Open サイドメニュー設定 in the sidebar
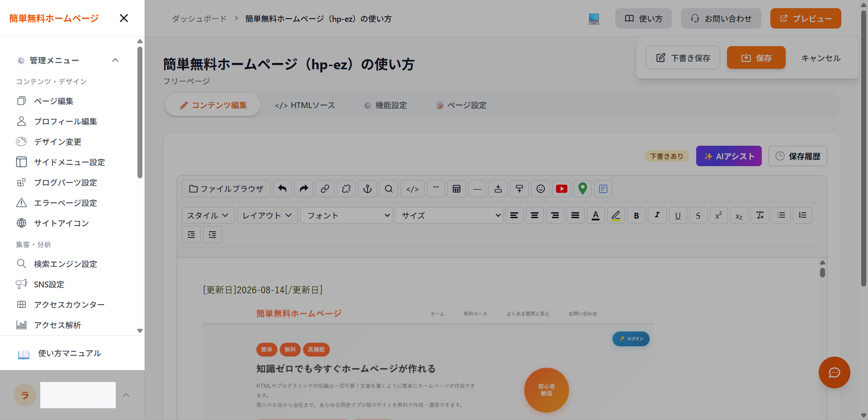Image resolution: width=868 pixels, height=420 pixels. coord(70,162)
